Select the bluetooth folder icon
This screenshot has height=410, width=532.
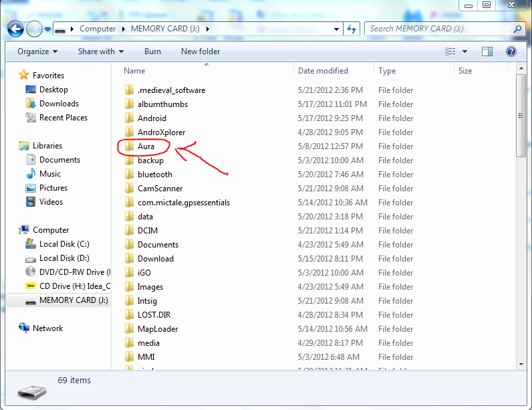[x=129, y=174]
